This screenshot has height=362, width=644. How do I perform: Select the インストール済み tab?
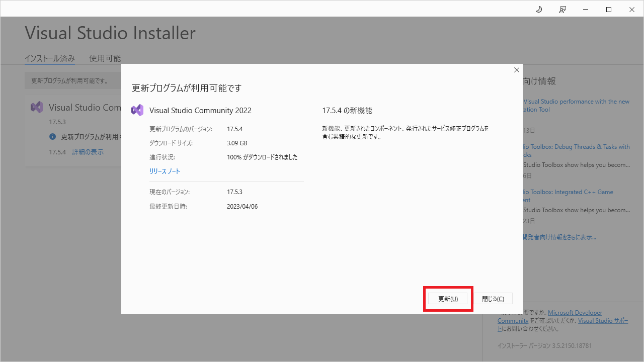click(49, 58)
